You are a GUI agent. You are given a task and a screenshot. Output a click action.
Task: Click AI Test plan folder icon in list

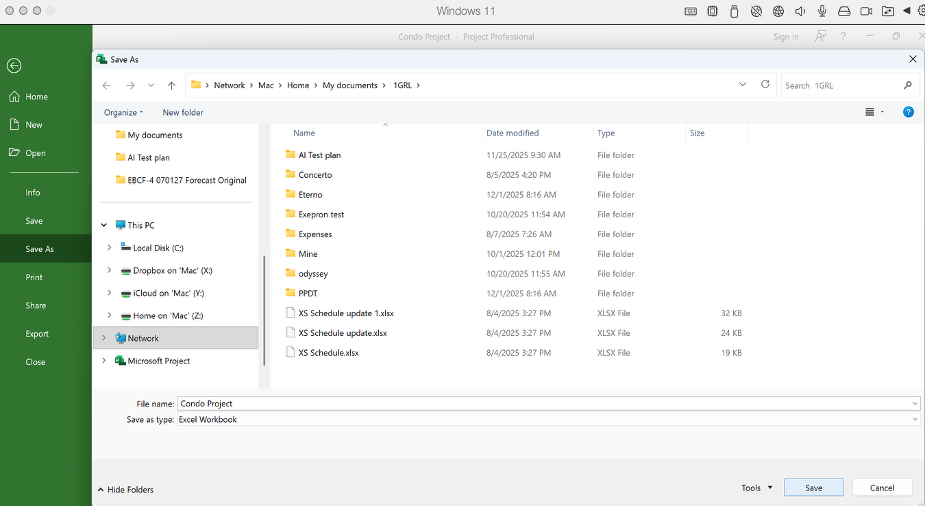point(290,154)
